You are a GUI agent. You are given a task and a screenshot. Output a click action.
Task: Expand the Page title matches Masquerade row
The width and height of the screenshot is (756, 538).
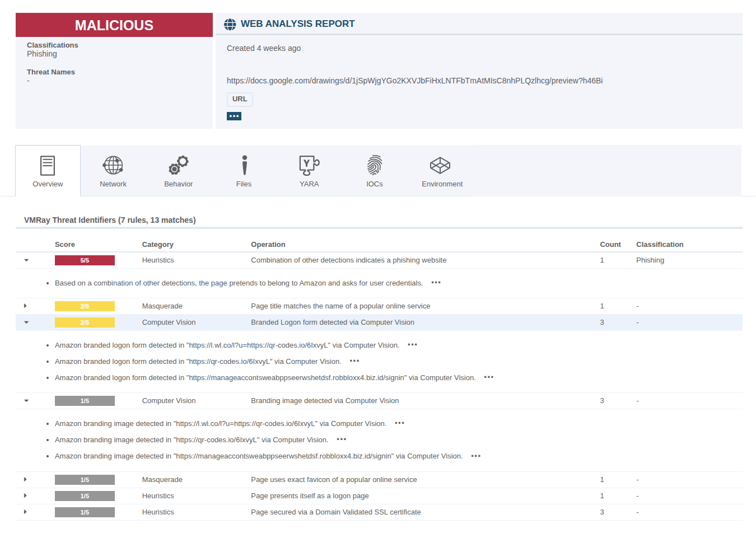26,306
